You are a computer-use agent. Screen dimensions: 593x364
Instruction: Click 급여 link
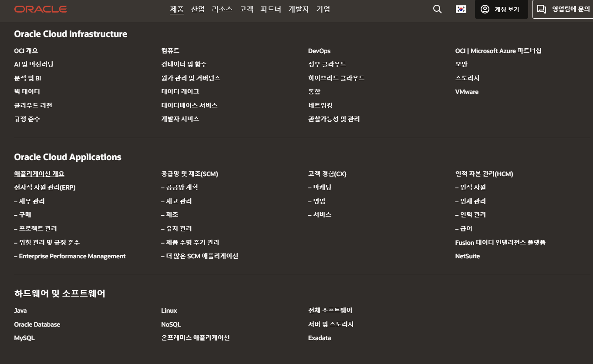[464, 229]
